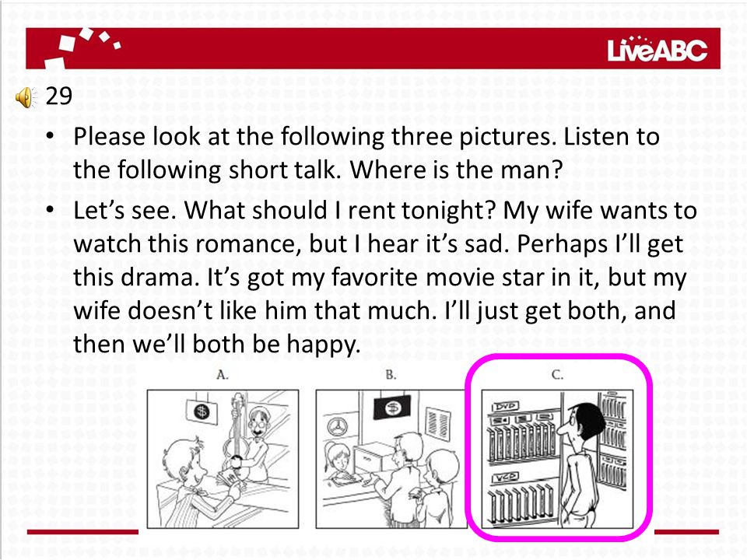Viewport: 747px width, 560px height.
Task: Click the letter B label above second picture
Action: [391, 375]
